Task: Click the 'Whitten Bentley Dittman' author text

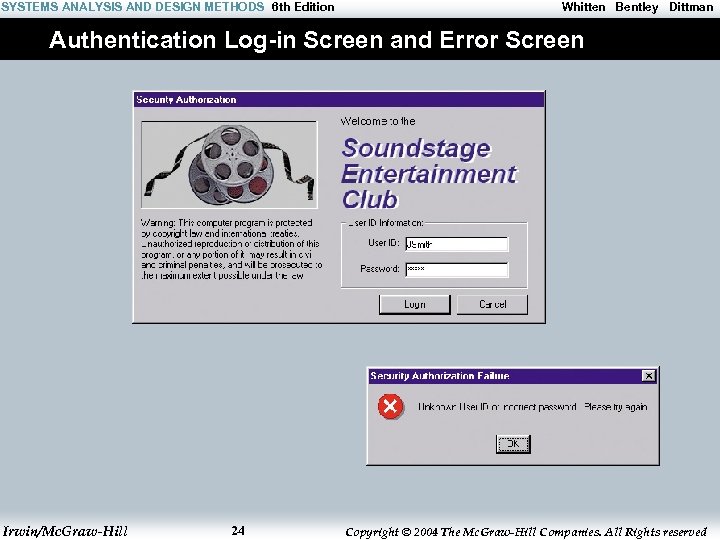Action: click(x=637, y=7)
